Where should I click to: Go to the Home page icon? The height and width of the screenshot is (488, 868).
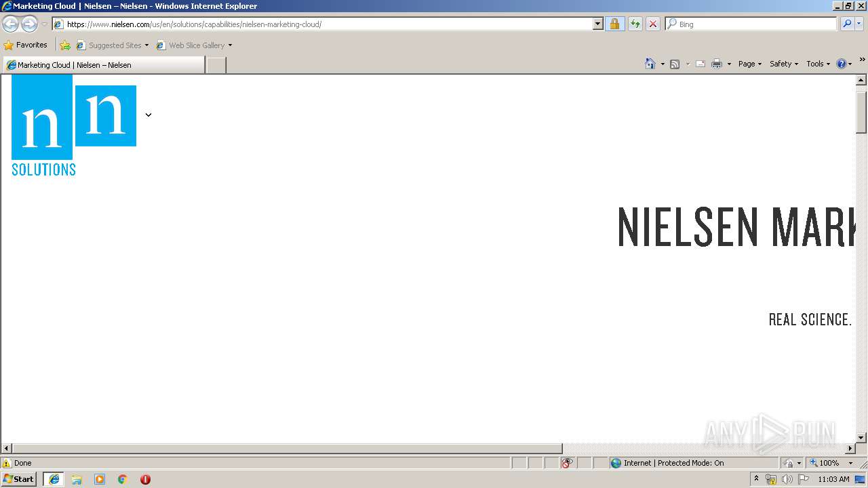pyautogui.click(x=650, y=64)
